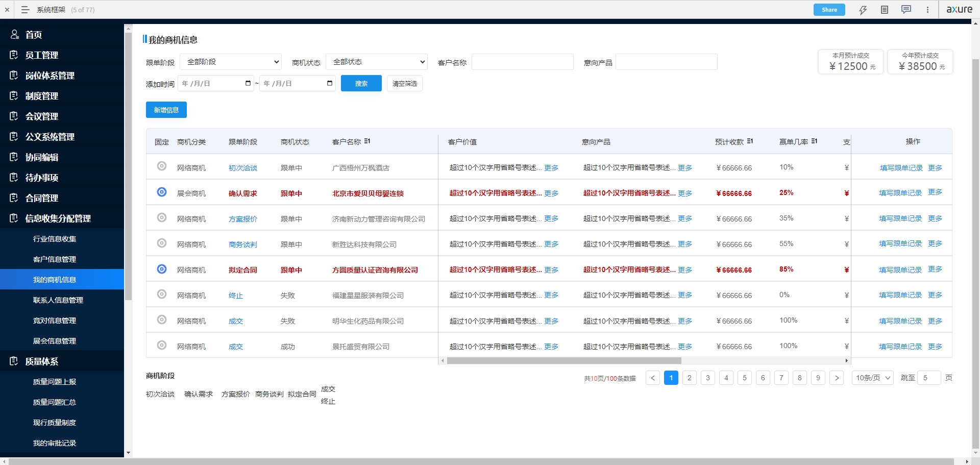Open the notes document icon
This screenshot has width=980, height=465.
point(885,10)
